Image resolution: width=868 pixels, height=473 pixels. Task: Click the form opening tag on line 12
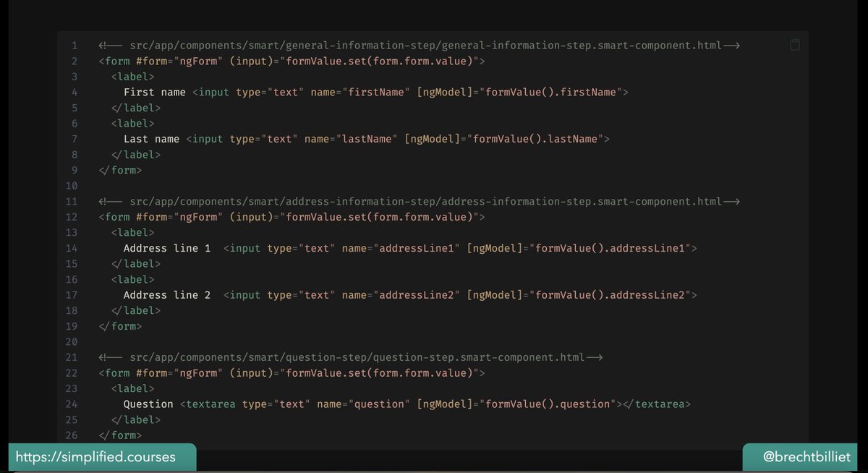(292, 218)
